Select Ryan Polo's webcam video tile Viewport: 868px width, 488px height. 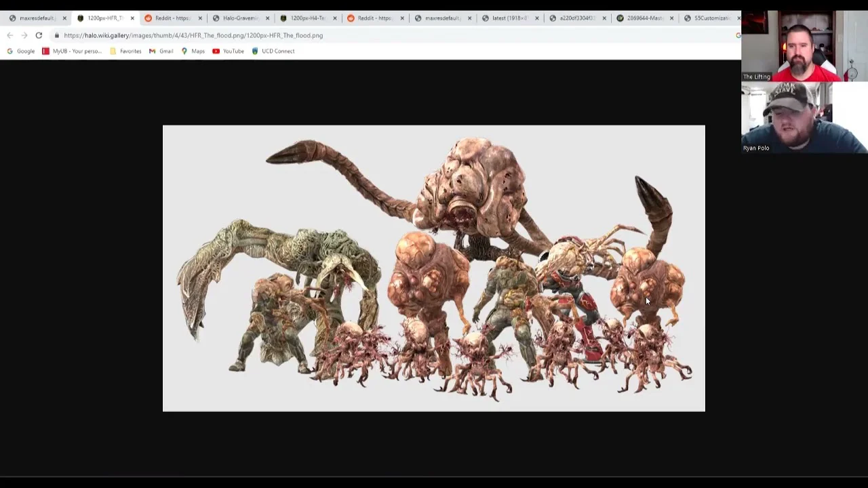[804, 117]
